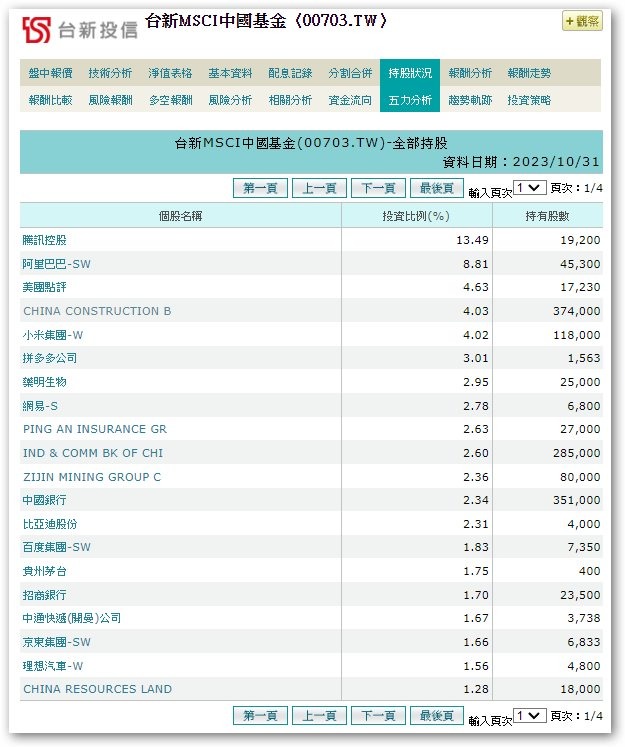Go to the 分割合併 tab

[350, 73]
